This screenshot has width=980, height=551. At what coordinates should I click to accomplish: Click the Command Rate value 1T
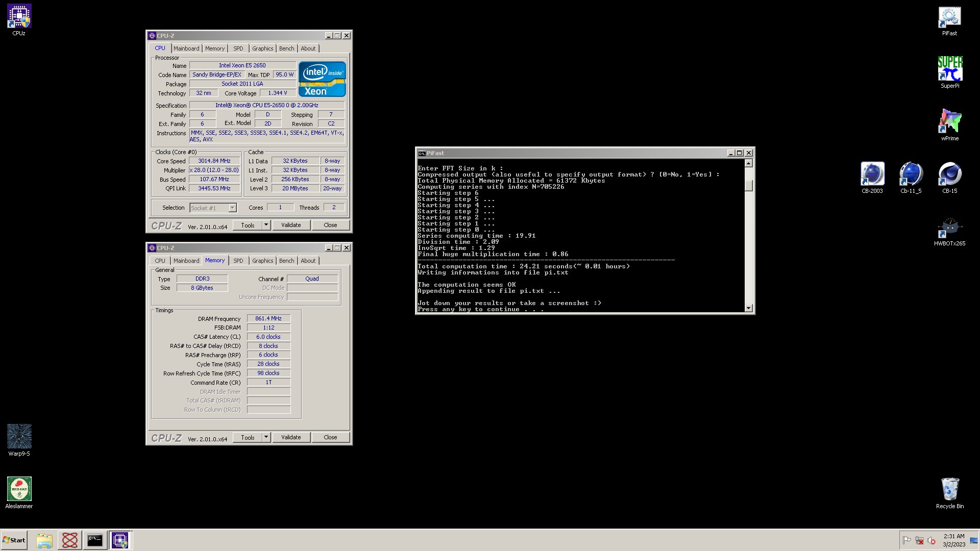268,382
